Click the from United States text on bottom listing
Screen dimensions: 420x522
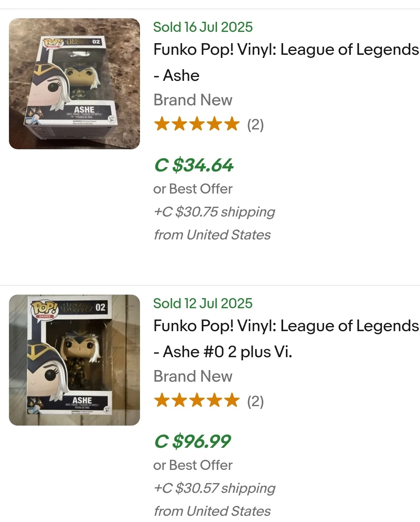click(x=212, y=510)
